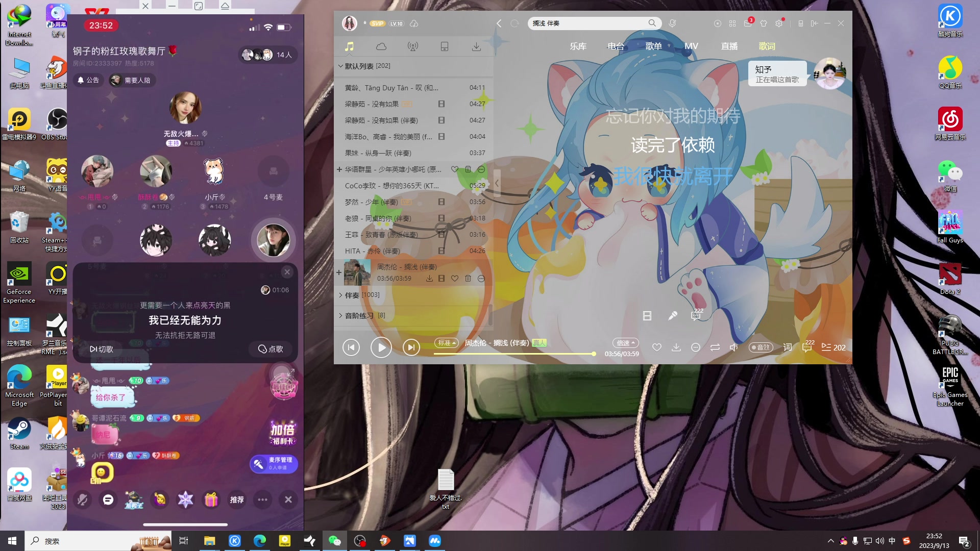Open the MV film icon on lyrics page
This screenshot has height=551, width=980.
(647, 316)
